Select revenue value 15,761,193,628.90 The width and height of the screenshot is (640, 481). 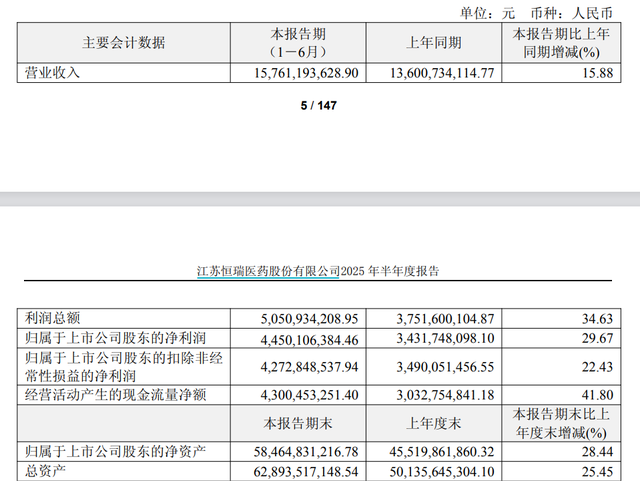pos(306,73)
